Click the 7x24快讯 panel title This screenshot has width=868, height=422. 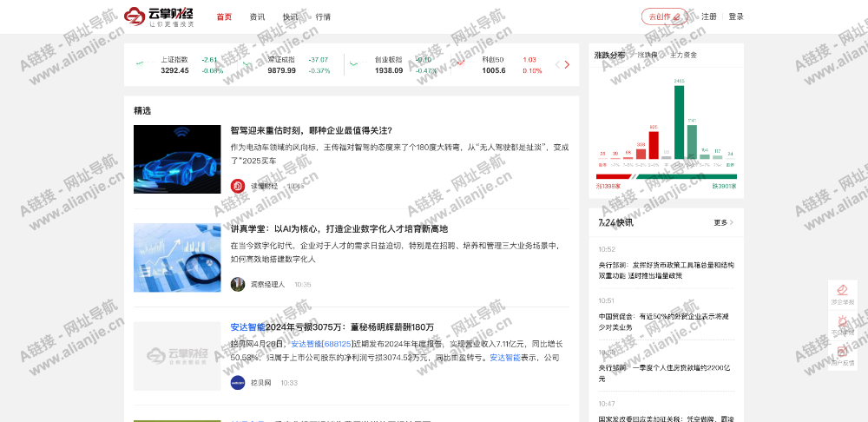616,222
